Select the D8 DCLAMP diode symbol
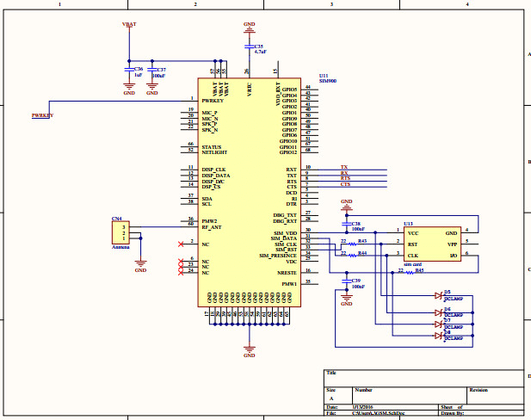531x420 pixels. pyautogui.click(x=440, y=336)
